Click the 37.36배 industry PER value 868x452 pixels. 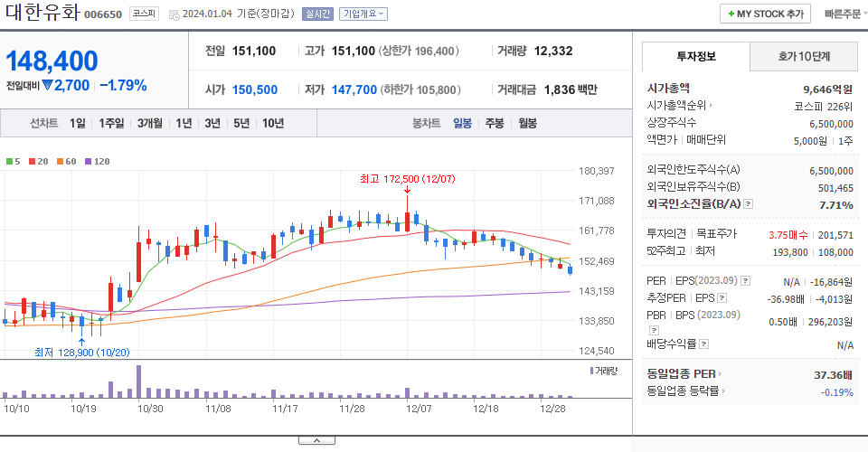point(833,375)
